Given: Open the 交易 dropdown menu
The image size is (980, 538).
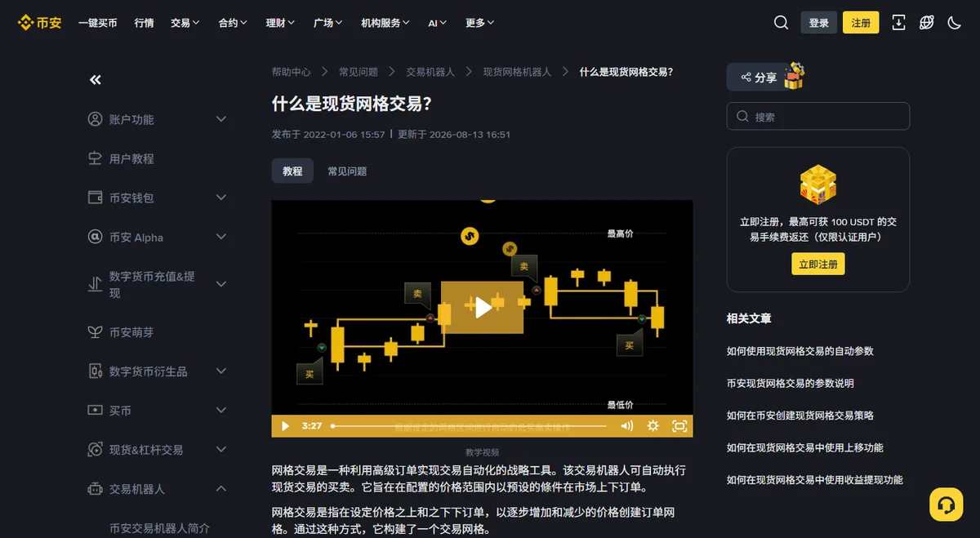Looking at the screenshot, I should click(185, 23).
